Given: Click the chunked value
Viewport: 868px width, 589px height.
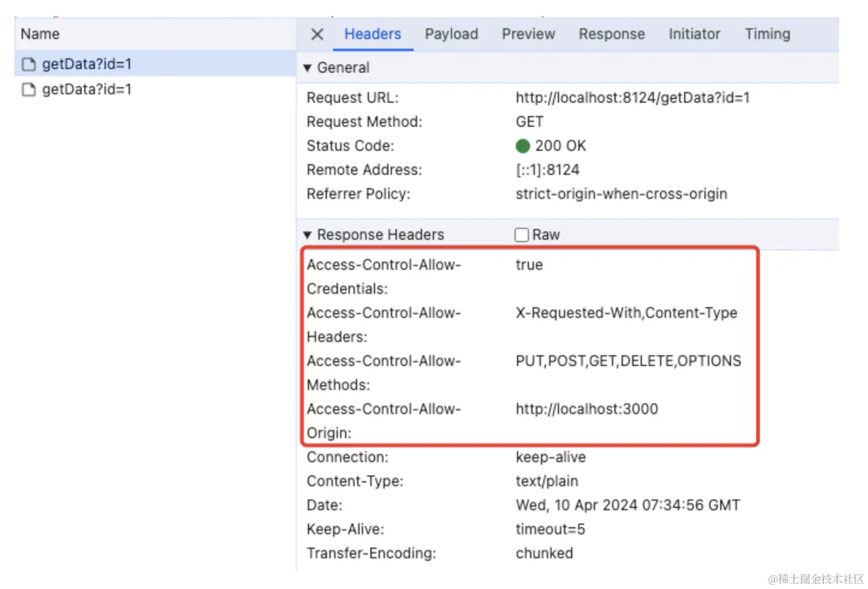Looking at the screenshot, I should 544,554.
